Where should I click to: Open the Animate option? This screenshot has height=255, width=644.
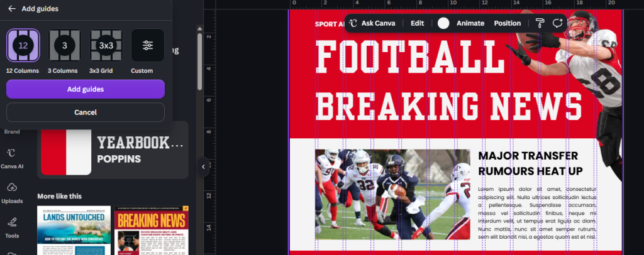pos(470,23)
